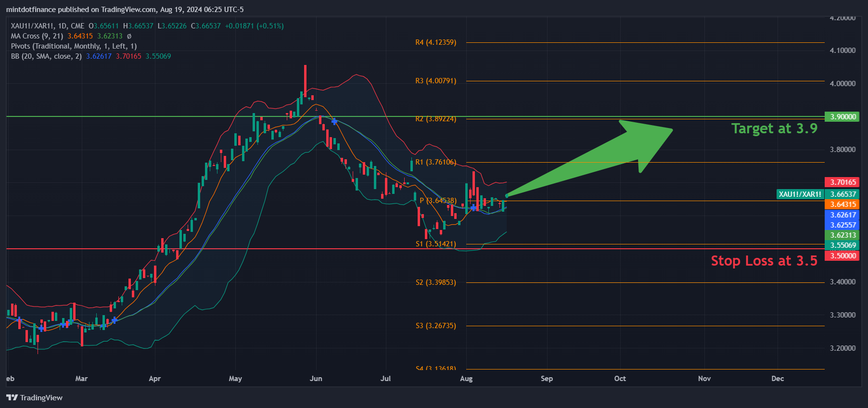Click the P (3.64538) pivot label
The width and height of the screenshot is (868, 408).
click(x=438, y=201)
